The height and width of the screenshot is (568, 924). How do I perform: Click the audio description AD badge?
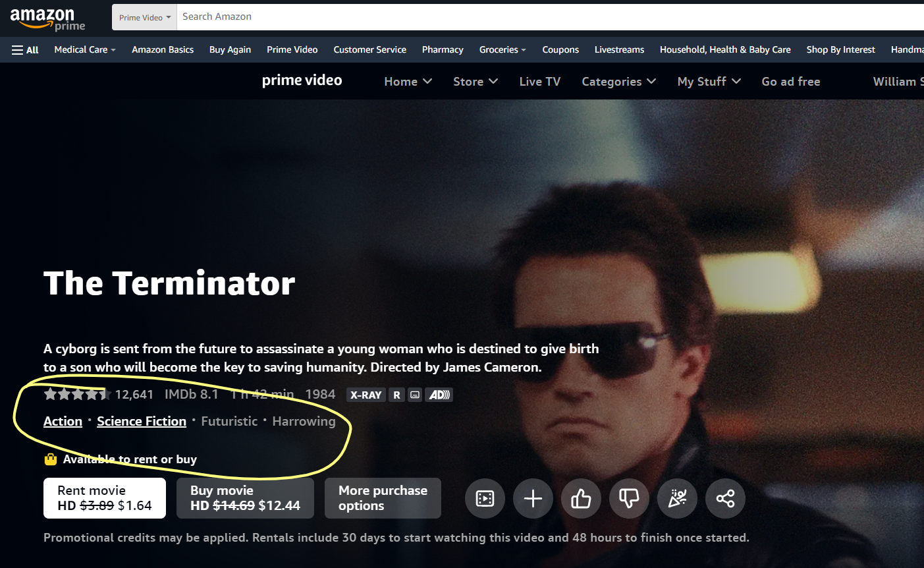pyautogui.click(x=439, y=395)
